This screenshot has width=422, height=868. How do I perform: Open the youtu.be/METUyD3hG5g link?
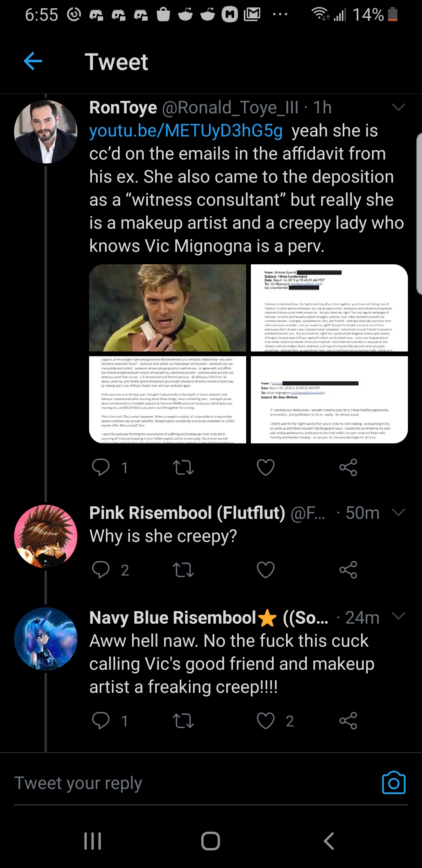coord(186,131)
